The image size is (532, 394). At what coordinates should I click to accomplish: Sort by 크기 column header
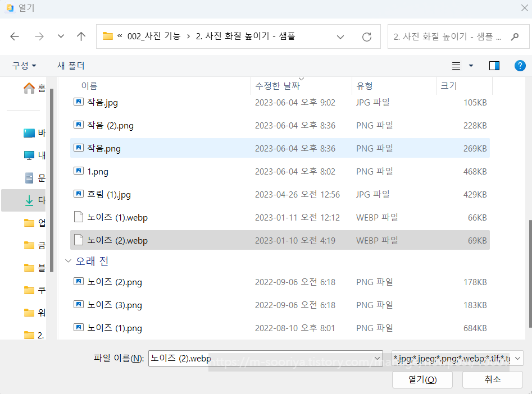(448, 86)
